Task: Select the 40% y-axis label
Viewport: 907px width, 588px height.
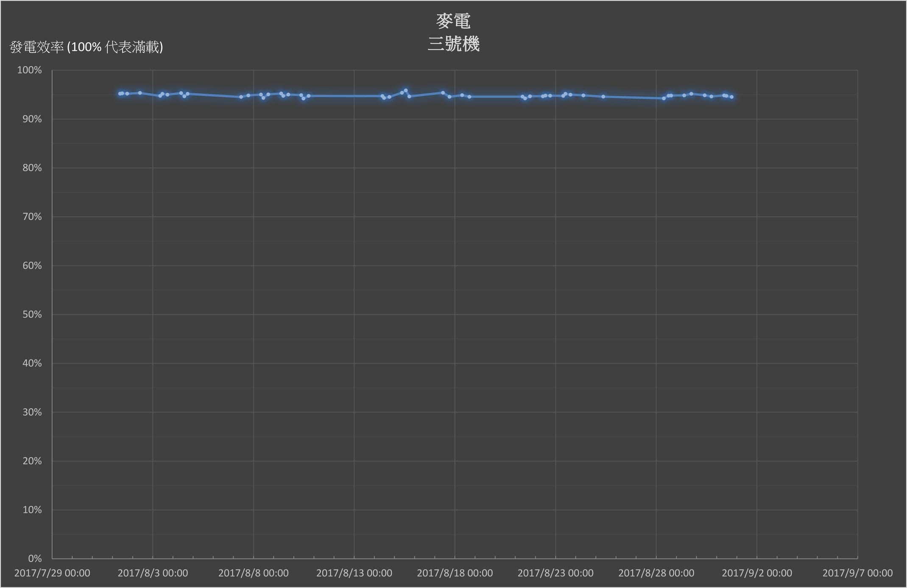Action: (32, 363)
